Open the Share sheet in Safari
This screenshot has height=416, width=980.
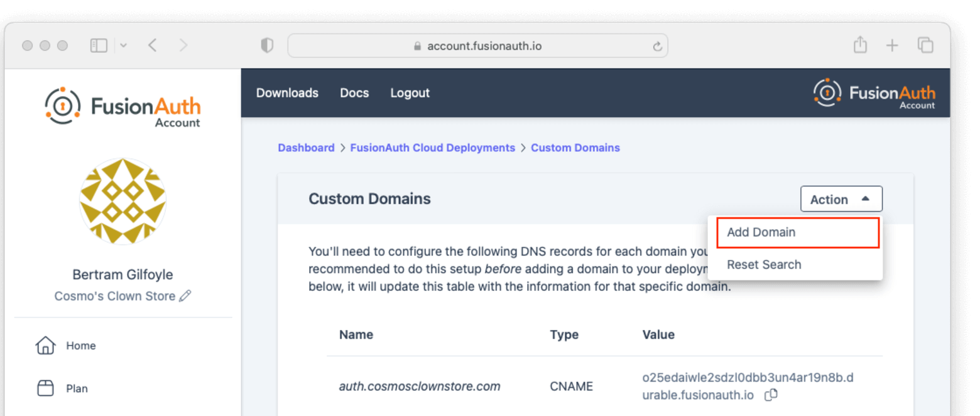[860, 45]
